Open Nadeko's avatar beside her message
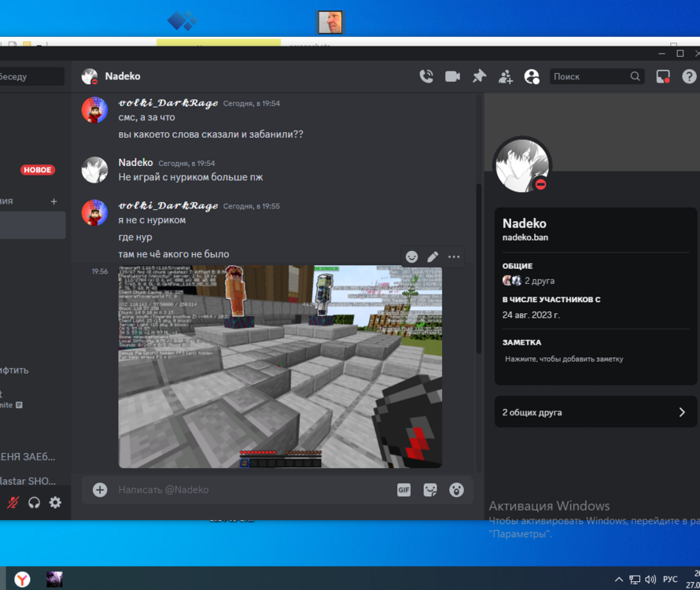This screenshot has height=590, width=700. (x=94, y=170)
